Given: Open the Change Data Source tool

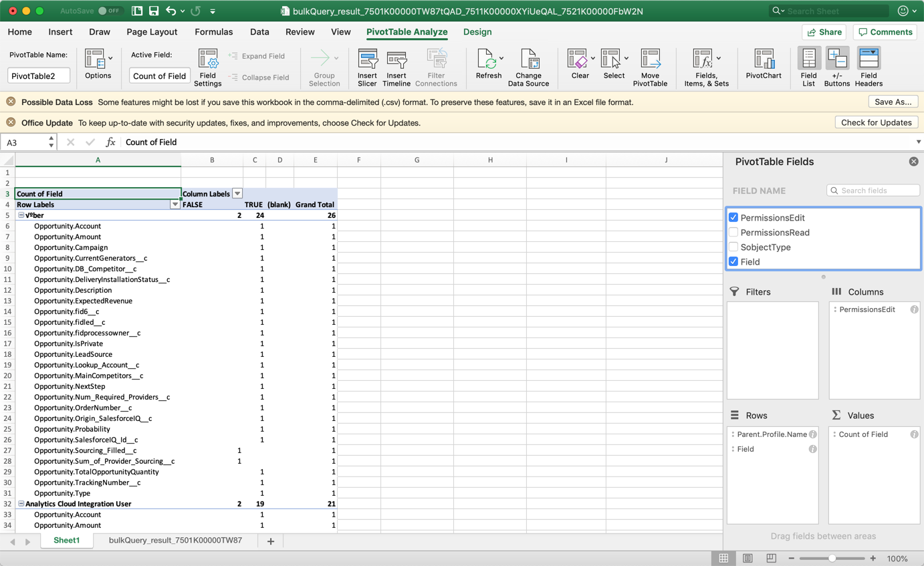Looking at the screenshot, I should pos(528,63).
